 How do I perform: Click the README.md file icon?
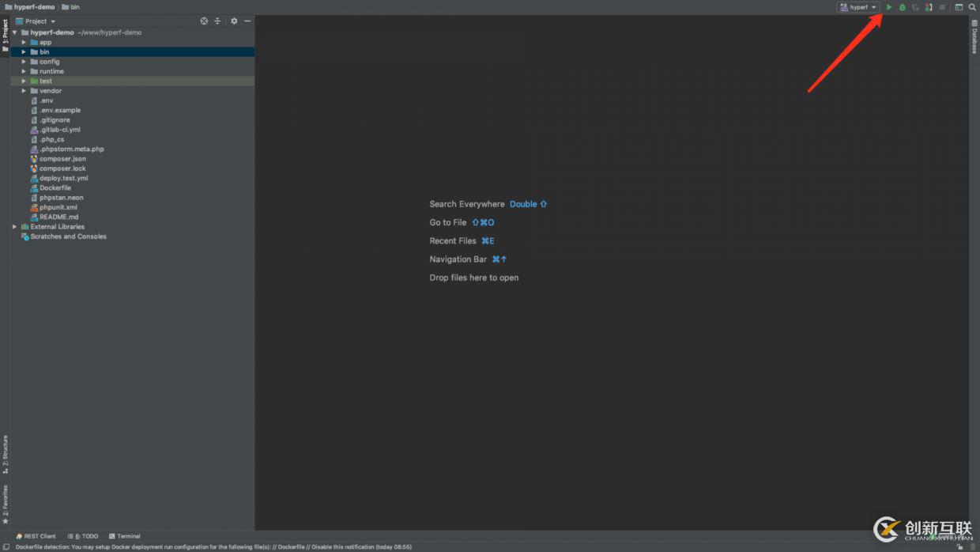(x=34, y=217)
